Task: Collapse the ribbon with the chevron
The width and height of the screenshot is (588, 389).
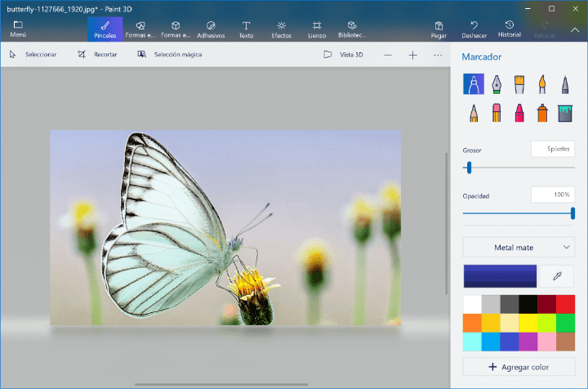Action: 575,29
